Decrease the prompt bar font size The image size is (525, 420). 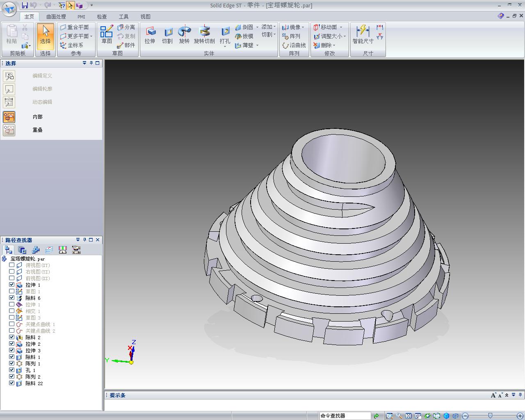pyautogui.click(x=500, y=395)
